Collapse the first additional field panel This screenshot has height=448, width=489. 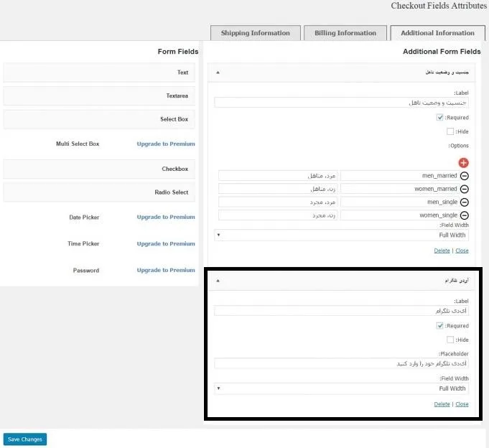[x=218, y=73]
